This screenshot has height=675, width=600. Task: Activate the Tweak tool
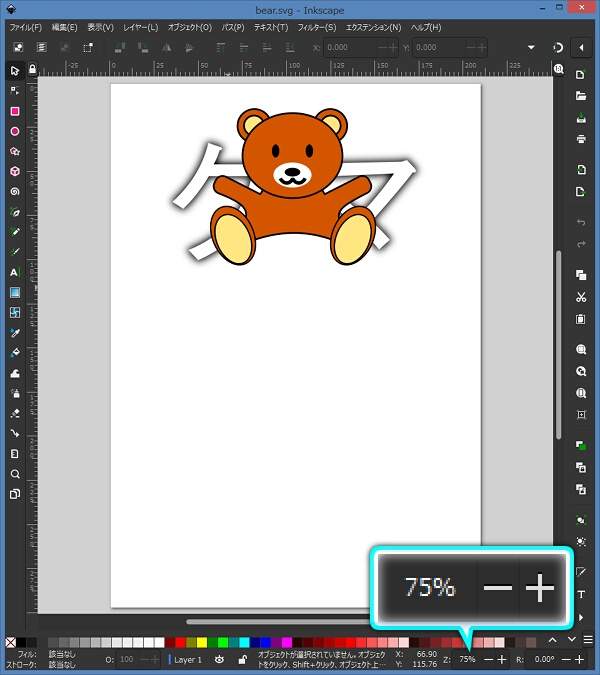15,373
